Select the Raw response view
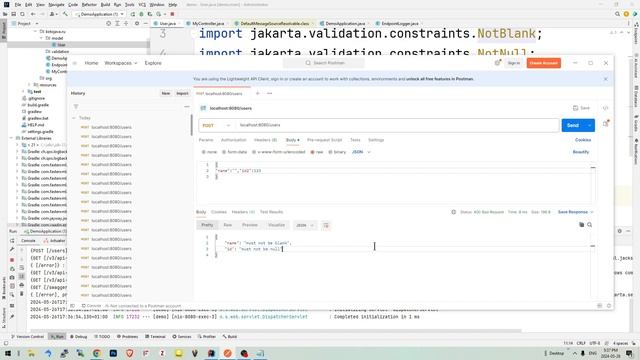This screenshot has height=360, width=640. (x=228, y=225)
